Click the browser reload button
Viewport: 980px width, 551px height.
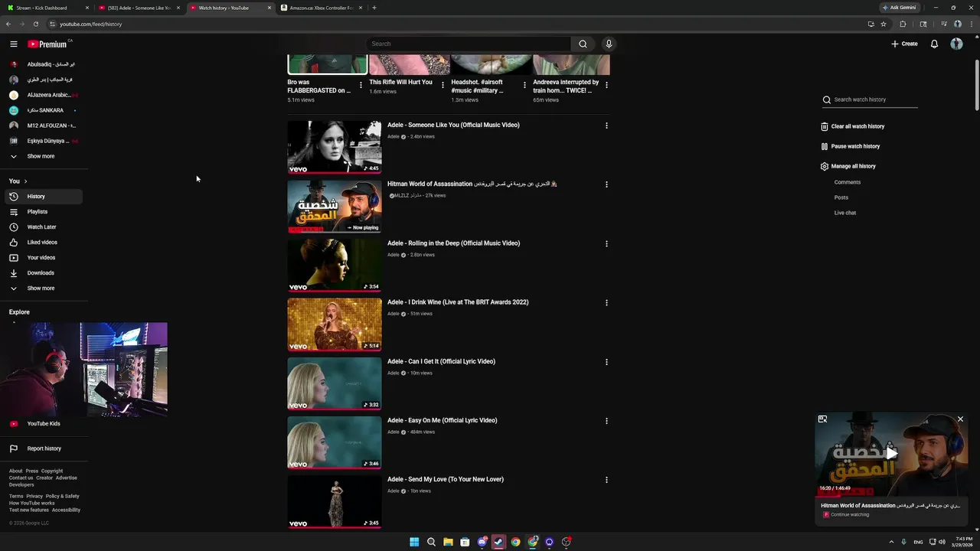(35, 24)
